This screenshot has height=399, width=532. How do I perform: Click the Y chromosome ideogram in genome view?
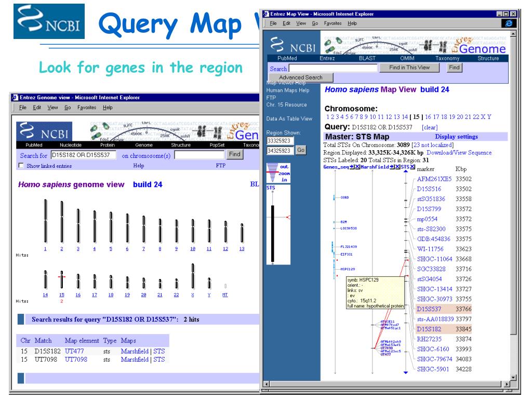point(209,283)
